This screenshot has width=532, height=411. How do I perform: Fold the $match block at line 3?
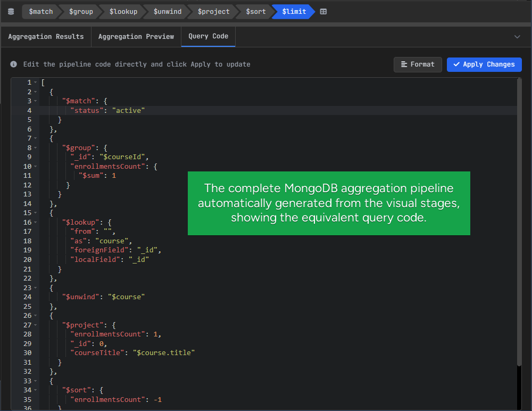[x=35, y=101]
